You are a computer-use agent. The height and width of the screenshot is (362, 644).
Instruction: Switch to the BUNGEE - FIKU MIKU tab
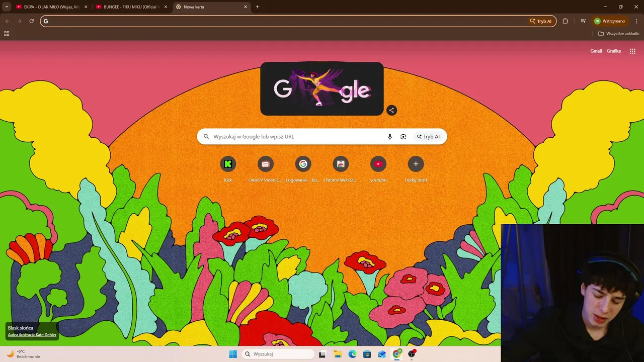(131, 7)
